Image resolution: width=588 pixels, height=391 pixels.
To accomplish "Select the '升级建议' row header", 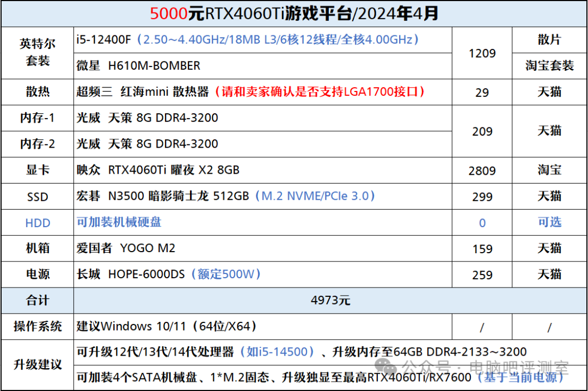I will [x=38, y=365].
